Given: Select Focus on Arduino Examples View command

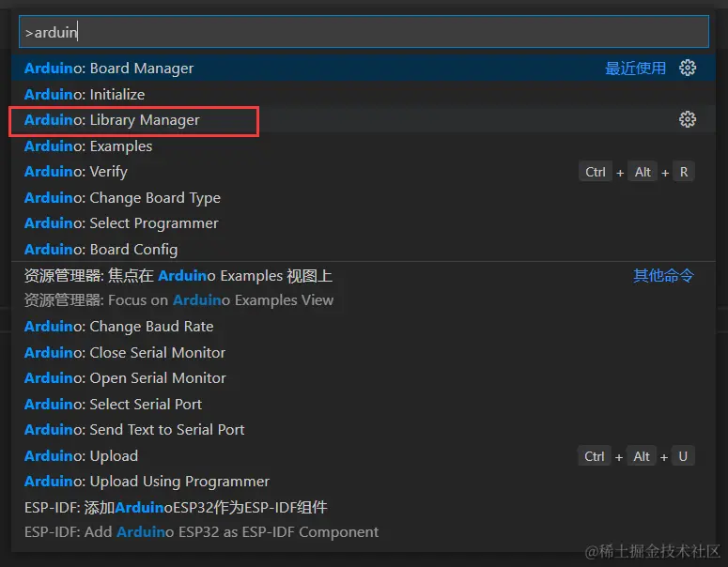Looking at the screenshot, I should pos(364,287).
